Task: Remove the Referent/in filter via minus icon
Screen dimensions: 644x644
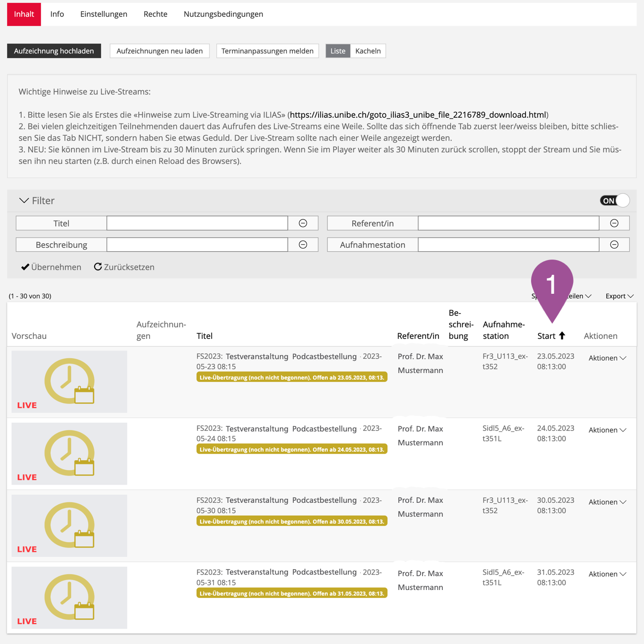Action: [x=614, y=223]
